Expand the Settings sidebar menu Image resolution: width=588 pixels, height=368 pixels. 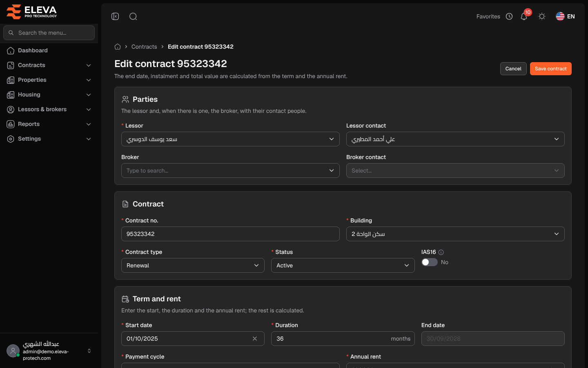[49, 139]
